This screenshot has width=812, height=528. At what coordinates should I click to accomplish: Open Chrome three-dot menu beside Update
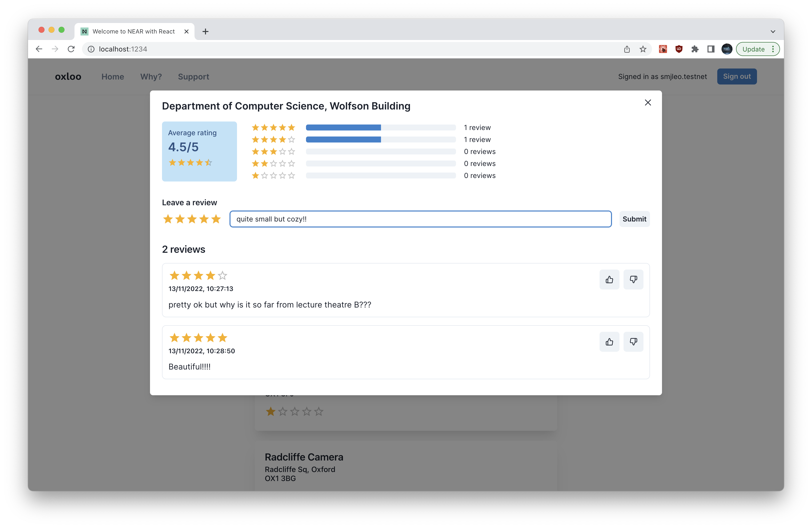[773, 49]
